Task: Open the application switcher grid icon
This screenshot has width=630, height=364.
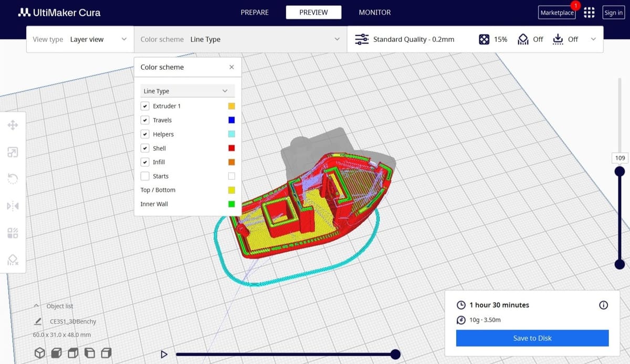Action: click(x=589, y=13)
